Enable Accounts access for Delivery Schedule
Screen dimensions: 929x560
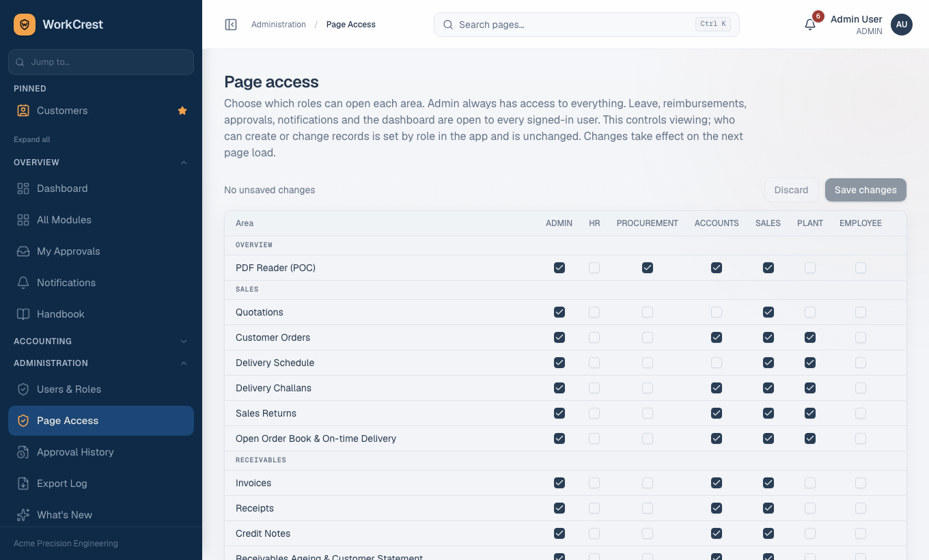tap(717, 363)
